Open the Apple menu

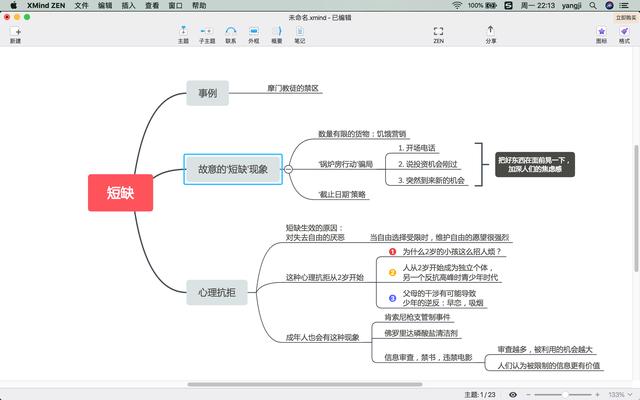pos(13,5)
